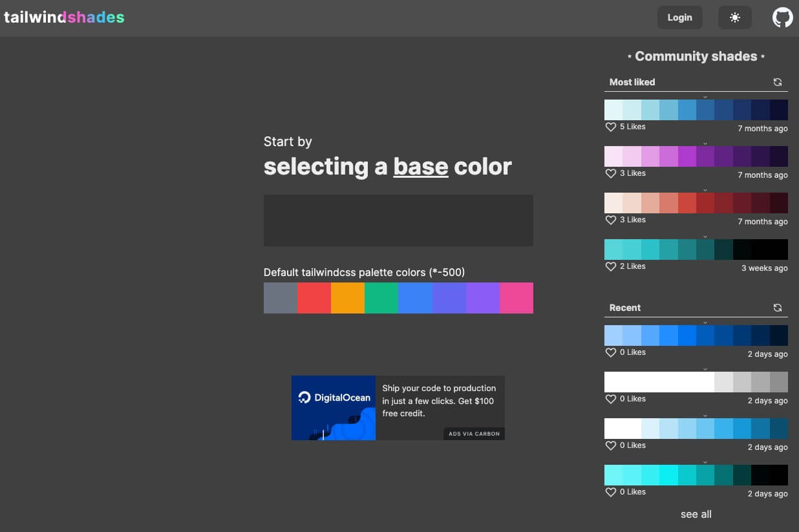Click '3 weeks ago' timestamp text

pyautogui.click(x=765, y=268)
